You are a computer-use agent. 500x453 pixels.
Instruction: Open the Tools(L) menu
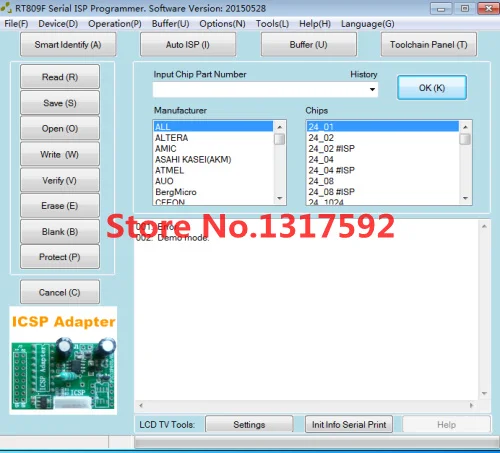[272, 24]
